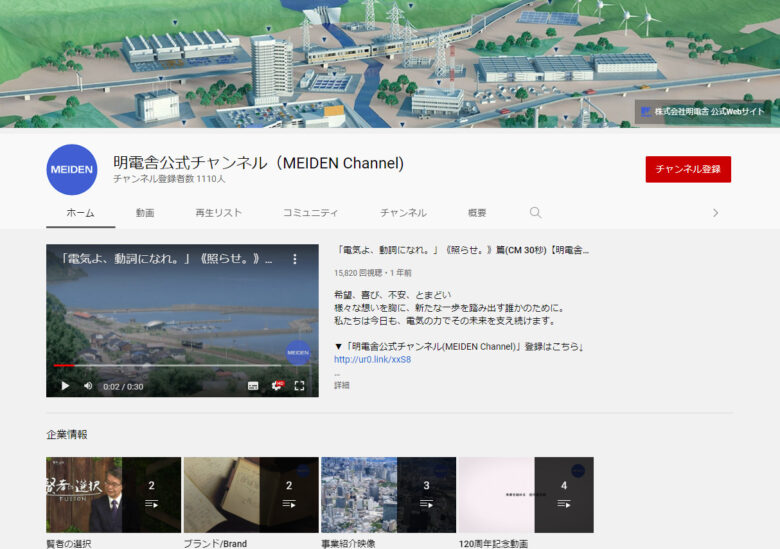
Task: Click playlist icon on 賢者の選択 overlay
Action: coord(152,504)
